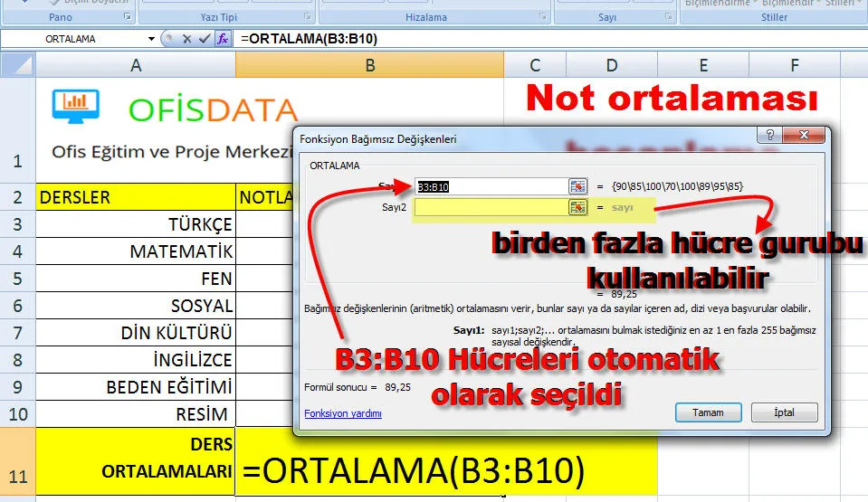Click into the Sayı1 input field

point(489,186)
